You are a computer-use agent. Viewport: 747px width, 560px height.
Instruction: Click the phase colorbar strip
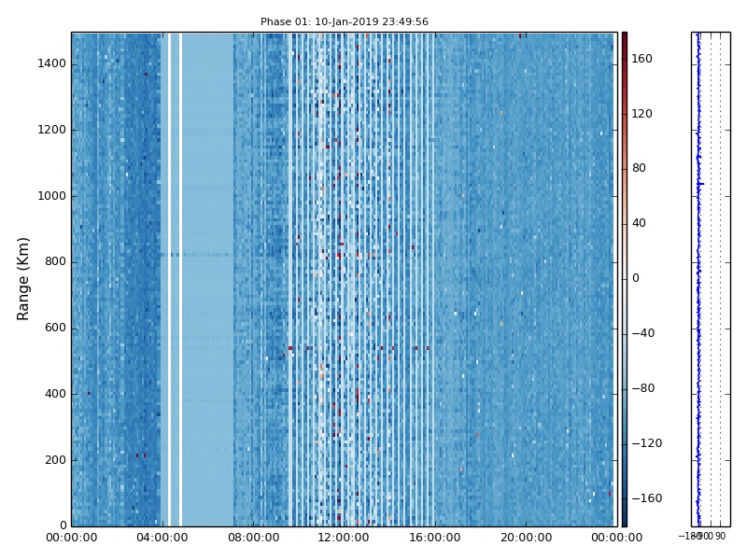[x=624, y=279]
